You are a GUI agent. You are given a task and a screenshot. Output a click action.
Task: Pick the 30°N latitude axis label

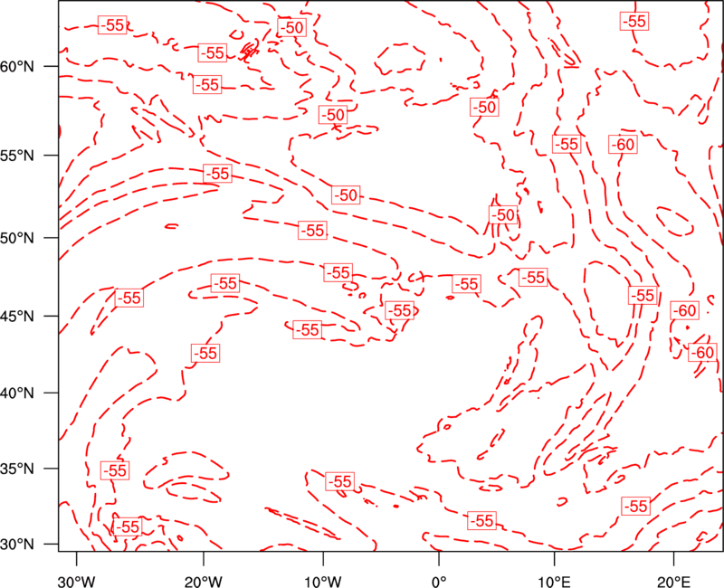[17, 545]
